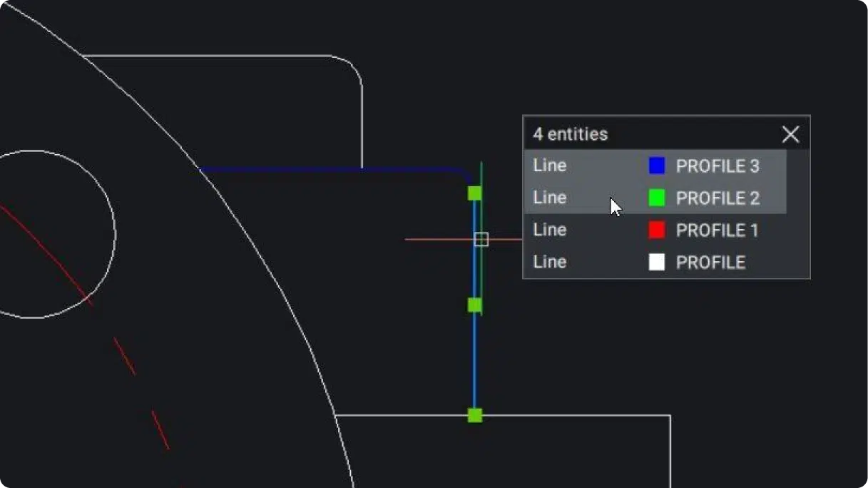The image size is (868, 488).
Task: Click the square pickbox at the crosshair
Action: click(481, 240)
